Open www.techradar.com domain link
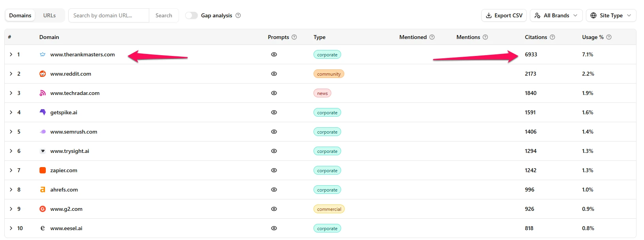 pyautogui.click(x=75, y=93)
